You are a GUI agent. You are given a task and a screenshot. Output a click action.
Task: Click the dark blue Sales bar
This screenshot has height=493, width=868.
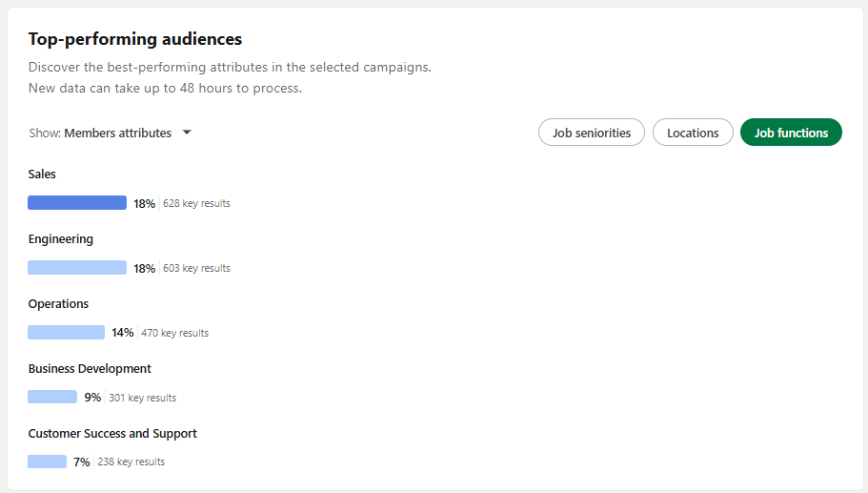pos(77,203)
